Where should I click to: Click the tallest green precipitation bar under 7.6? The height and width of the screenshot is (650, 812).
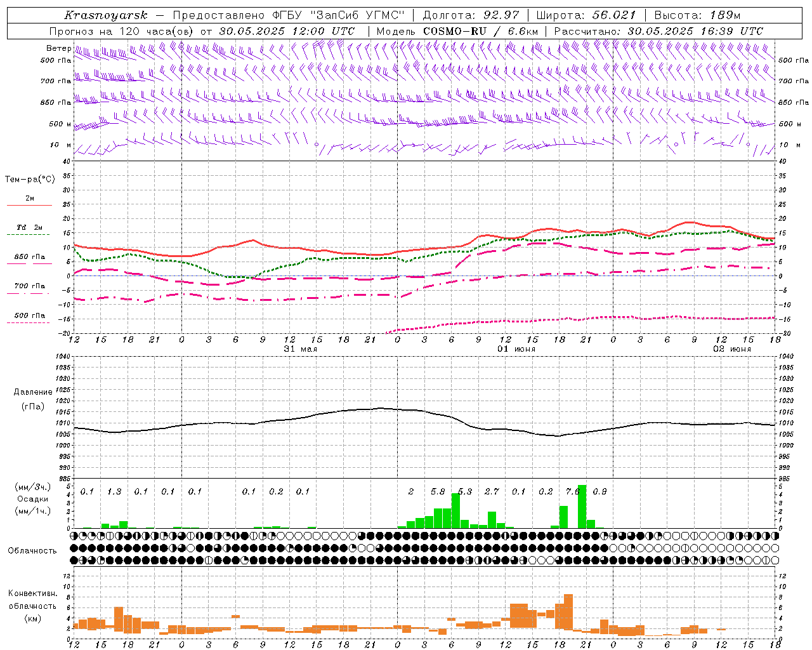point(582,507)
